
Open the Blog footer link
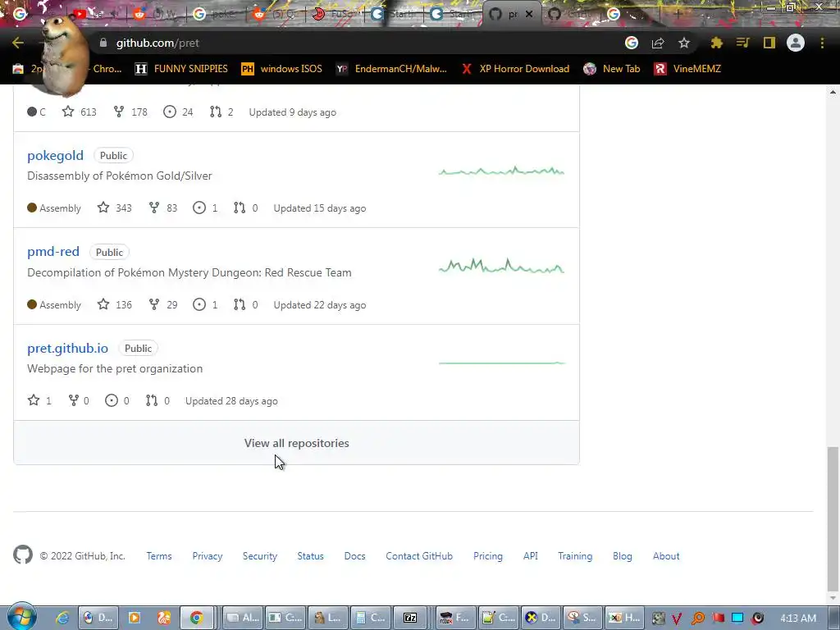tap(623, 556)
